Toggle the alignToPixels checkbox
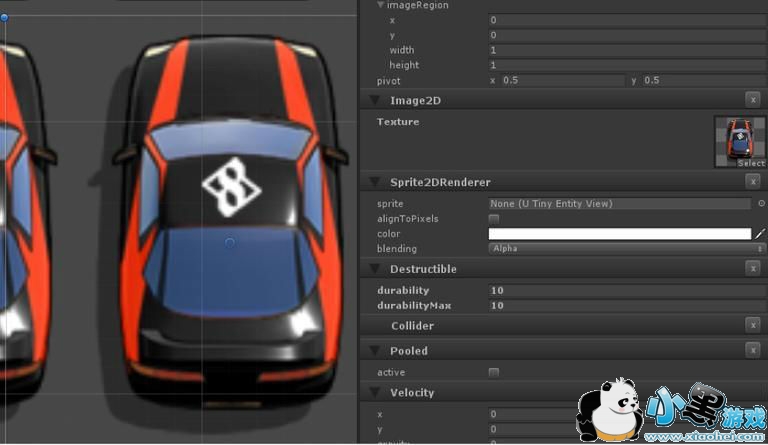 pos(494,218)
